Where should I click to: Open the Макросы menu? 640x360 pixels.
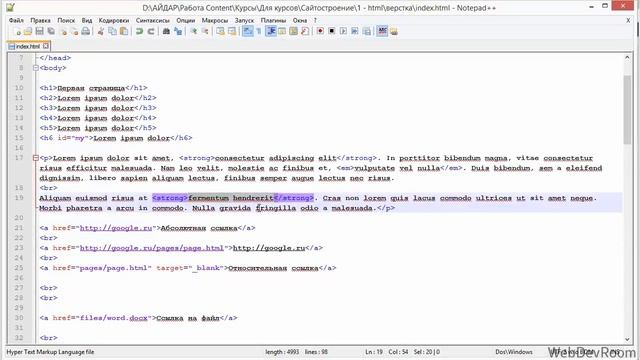tap(215, 20)
